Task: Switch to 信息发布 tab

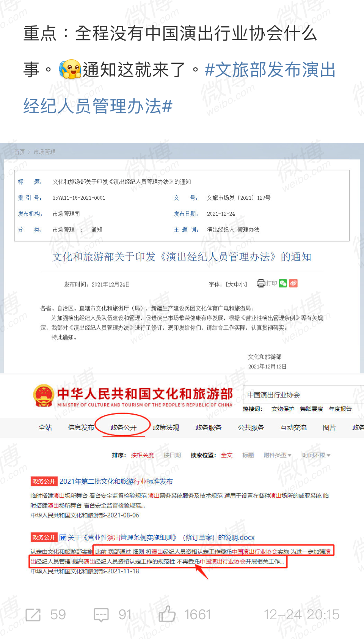Action: point(81,428)
